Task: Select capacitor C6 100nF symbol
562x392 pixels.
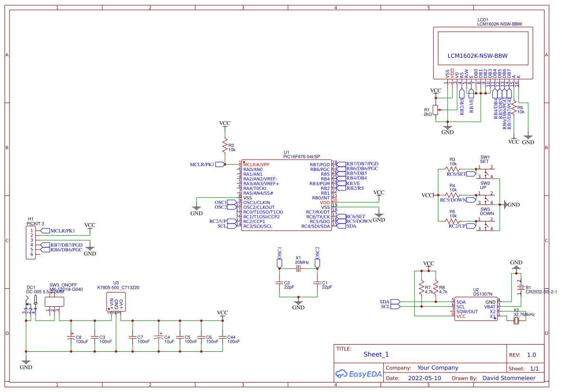Action: tap(201, 337)
